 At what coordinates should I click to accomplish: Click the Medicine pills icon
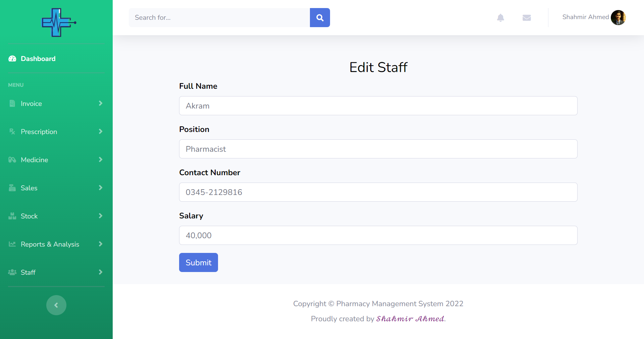click(12, 160)
